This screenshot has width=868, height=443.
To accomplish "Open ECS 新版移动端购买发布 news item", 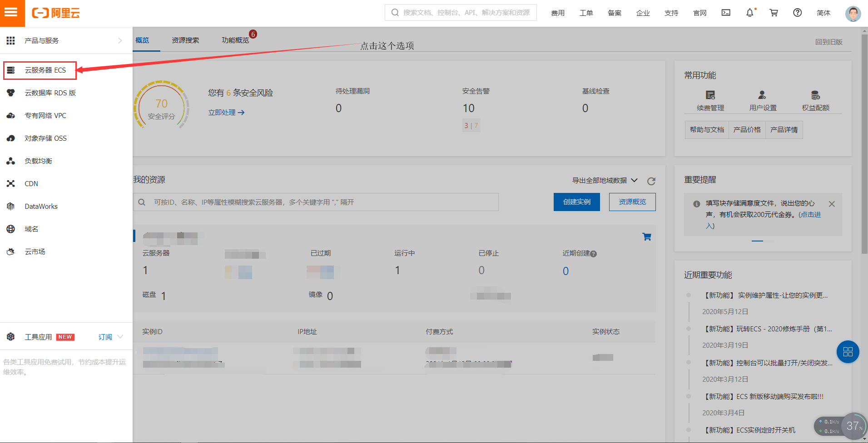I will [764, 396].
